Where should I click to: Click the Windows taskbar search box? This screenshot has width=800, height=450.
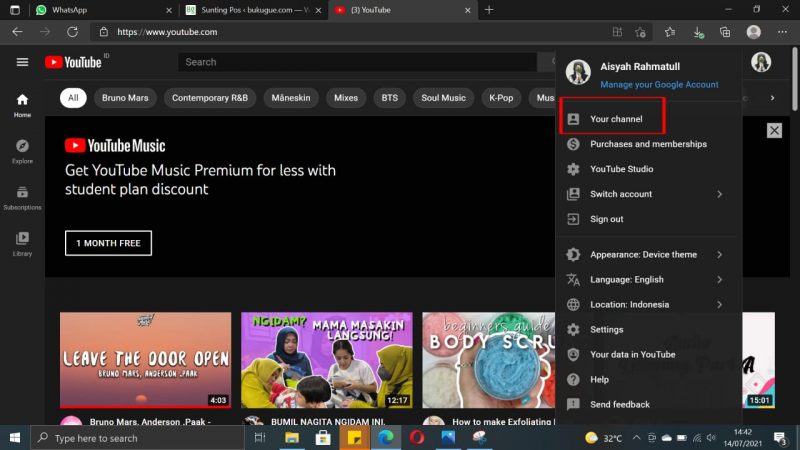click(138, 438)
